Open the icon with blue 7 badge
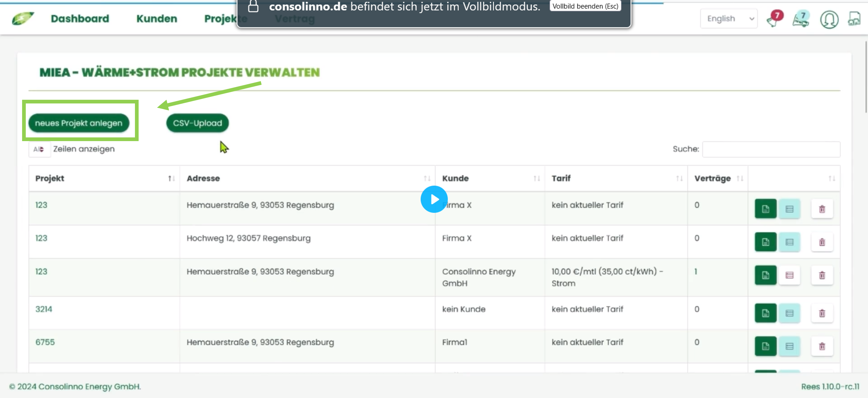Viewport: 868px width, 398px height. pos(801,18)
